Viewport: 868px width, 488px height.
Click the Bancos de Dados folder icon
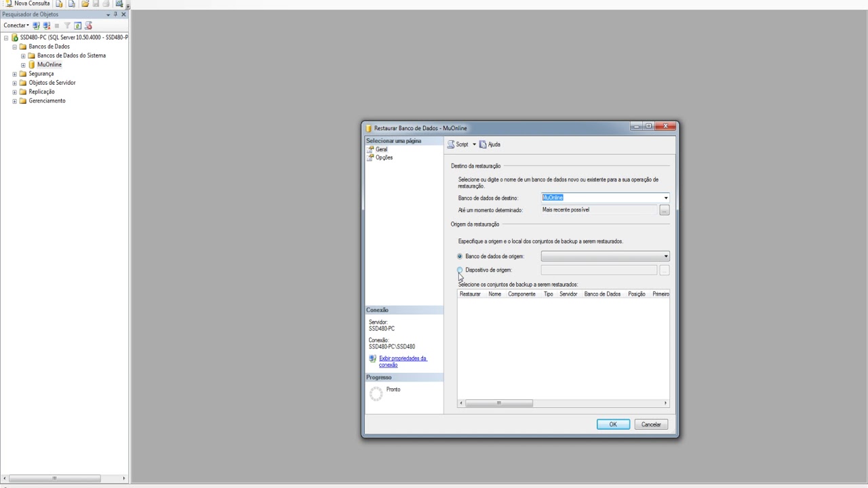pyautogui.click(x=23, y=47)
